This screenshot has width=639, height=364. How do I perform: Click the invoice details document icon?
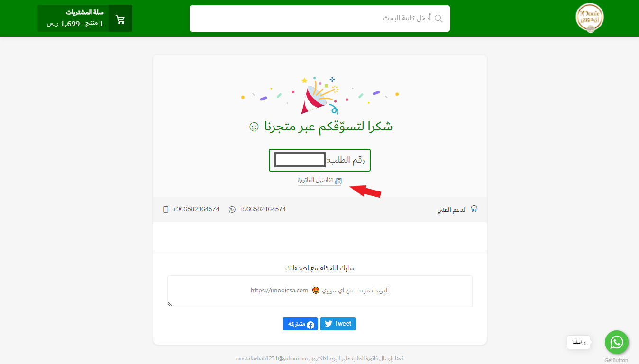(338, 181)
